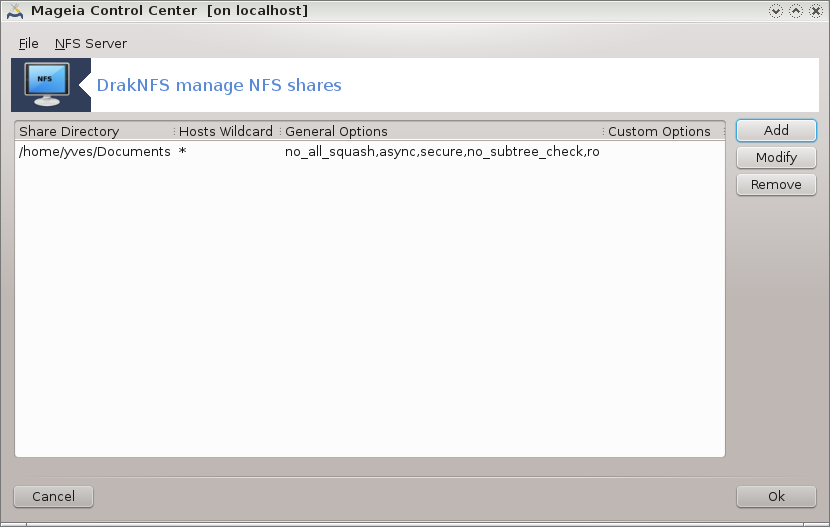
Task: Confirm with the Ok button
Action: point(776,497)
